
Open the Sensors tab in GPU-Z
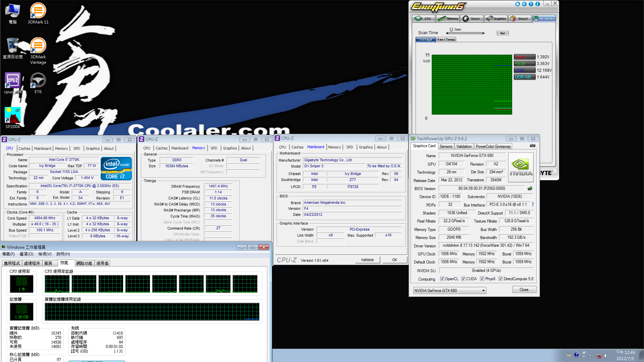[x=446, y=146]
